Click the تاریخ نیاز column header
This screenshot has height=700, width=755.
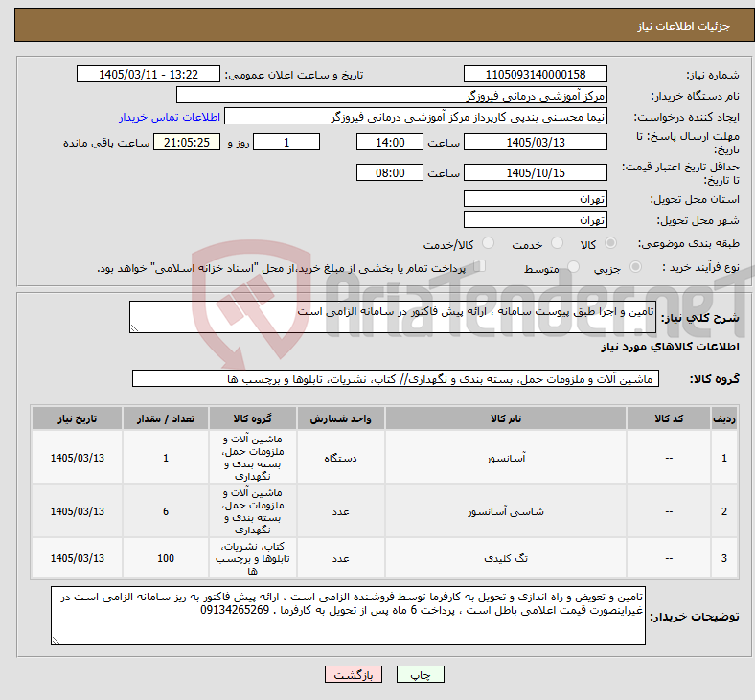point(77,418)
